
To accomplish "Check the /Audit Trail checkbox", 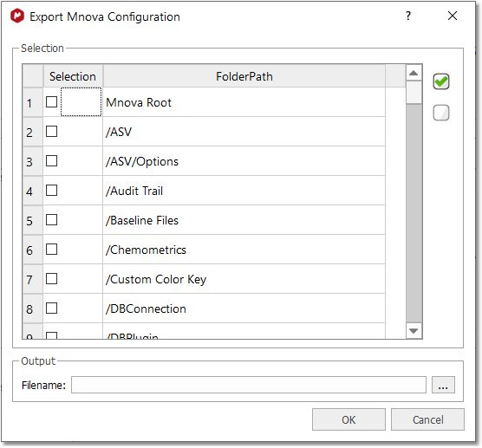I will coord(51,191).
